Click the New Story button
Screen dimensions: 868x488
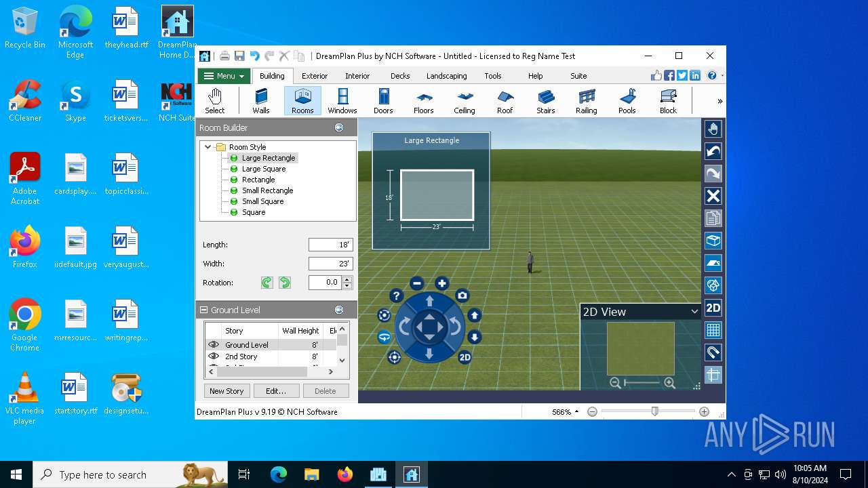(226, 391)
